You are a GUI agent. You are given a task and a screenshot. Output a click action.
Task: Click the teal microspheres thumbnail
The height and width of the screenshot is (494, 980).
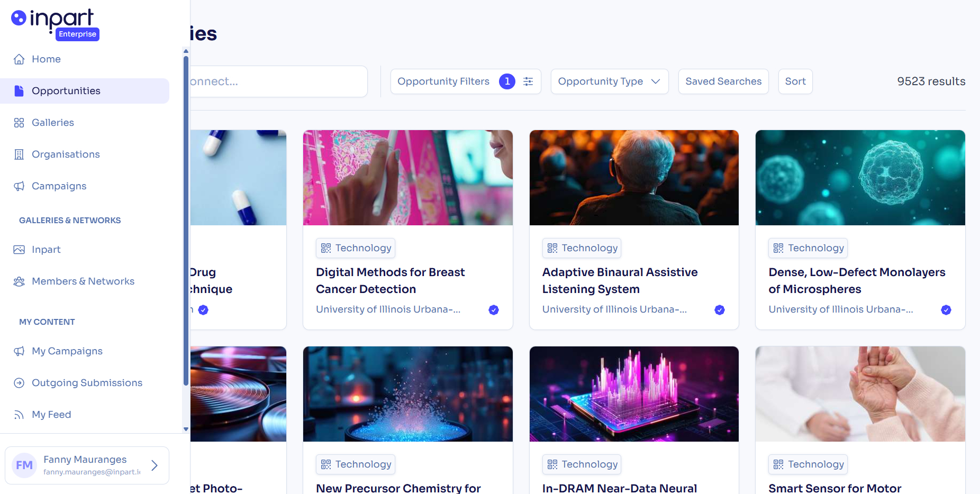point(860,178)
